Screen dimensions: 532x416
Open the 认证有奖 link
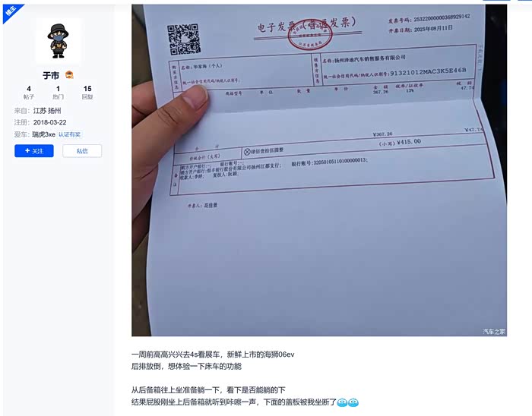(x=69, y=134)
